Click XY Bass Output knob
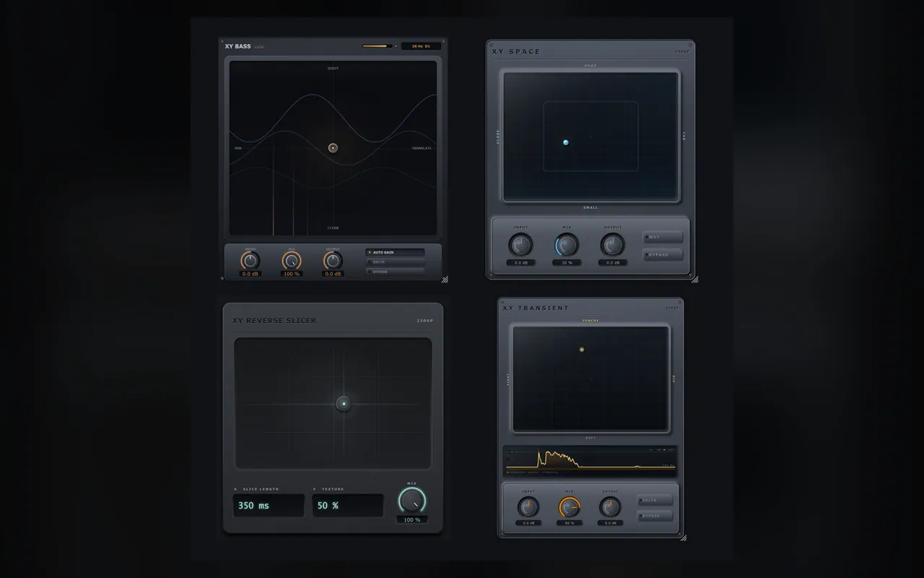The image size is (924, 578). [333, 260]
